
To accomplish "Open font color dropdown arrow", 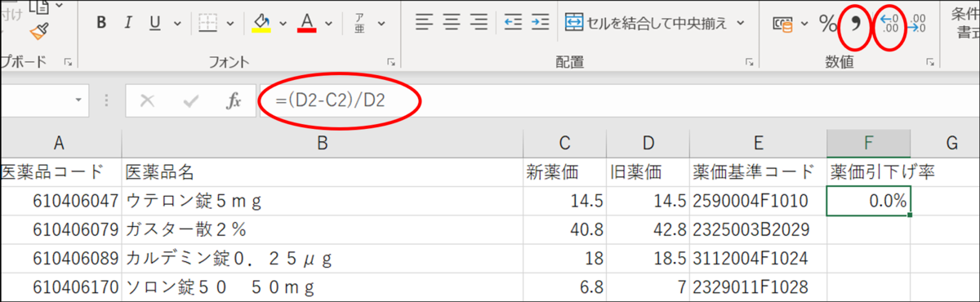I will (x=329, y=23).
